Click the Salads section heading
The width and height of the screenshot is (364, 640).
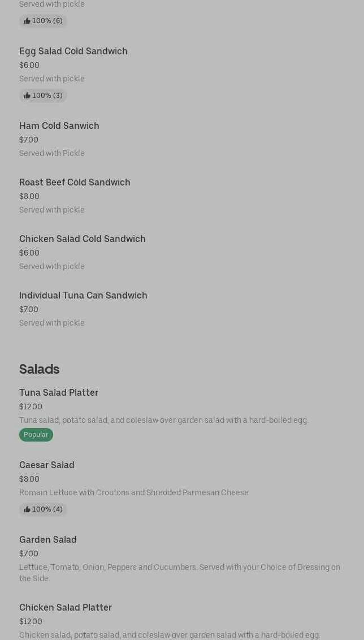pos(39,369)
